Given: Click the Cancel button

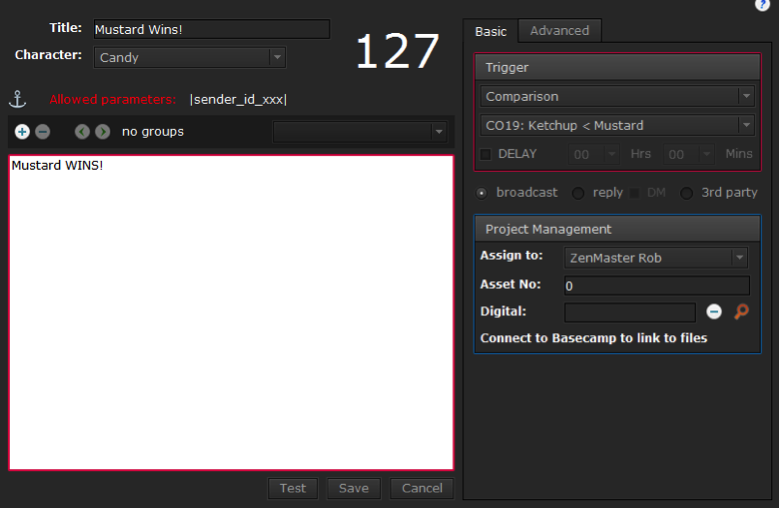Looking at the screenshot, I should tap(422, 488).
